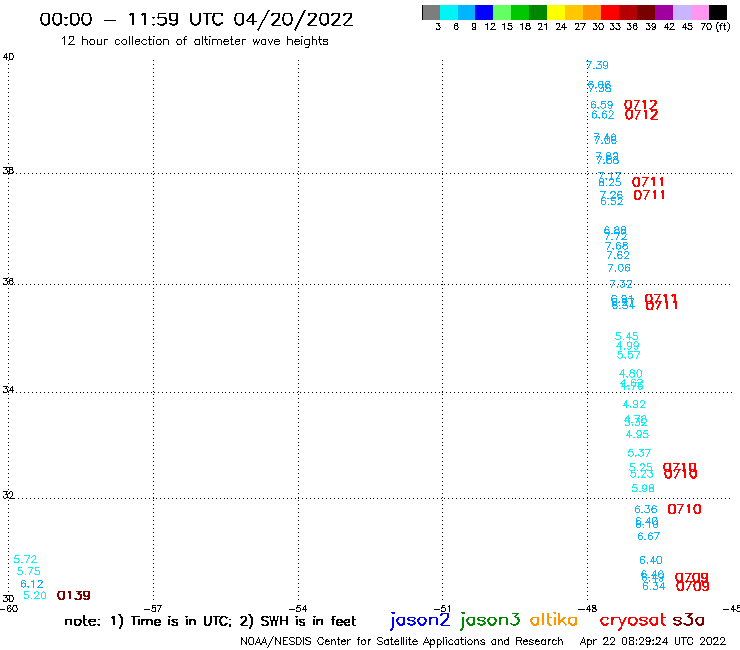This screenshot has width=740, height=650.
Task: Select the 8.25 wave height value
Action: pyautogui.click(x=610, y=182)
